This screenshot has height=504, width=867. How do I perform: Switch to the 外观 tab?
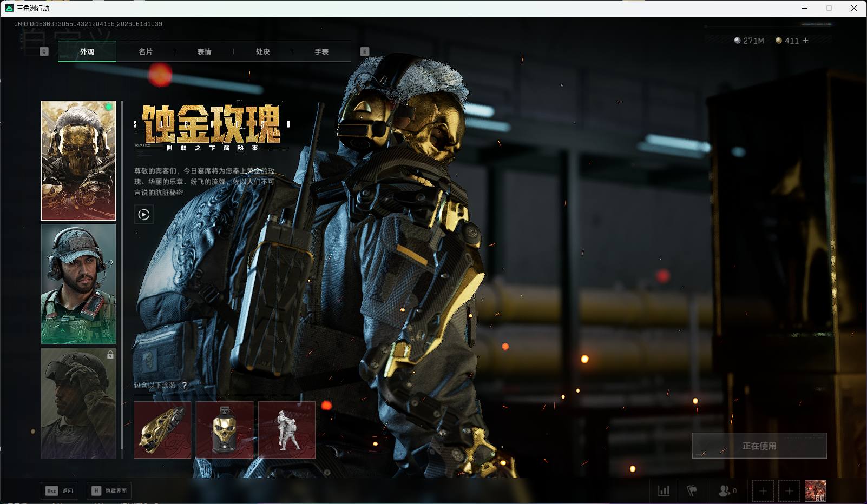click(x=87, y=51)
